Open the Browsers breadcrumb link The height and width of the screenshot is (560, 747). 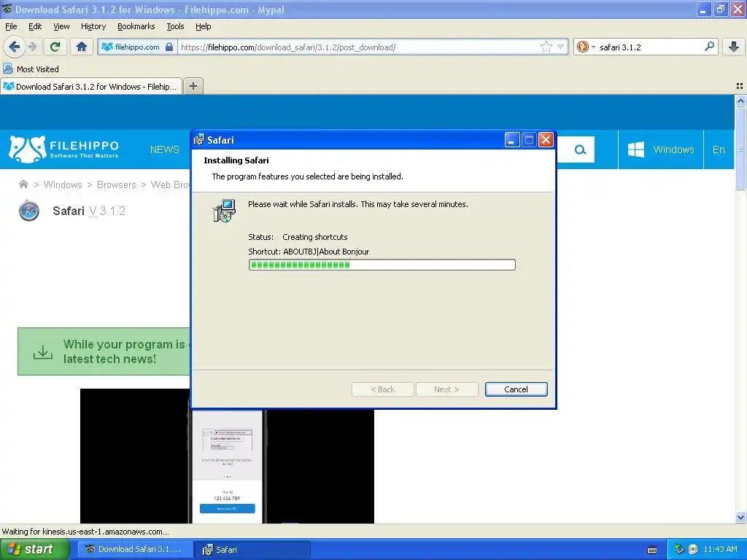pos(116,184)
